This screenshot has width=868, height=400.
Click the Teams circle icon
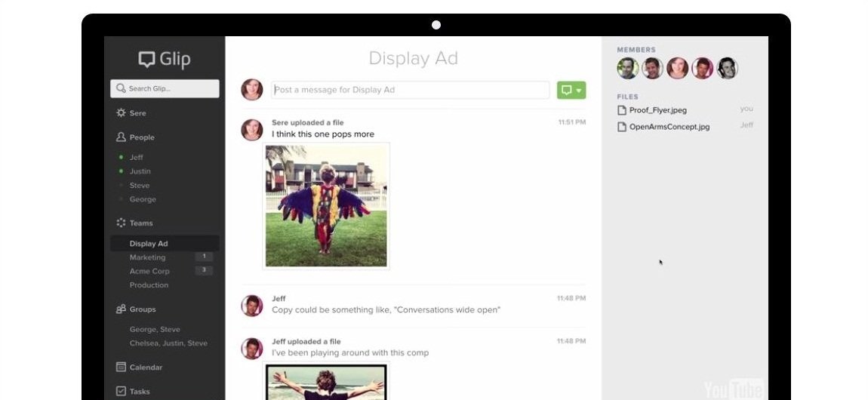click(121, 223)
